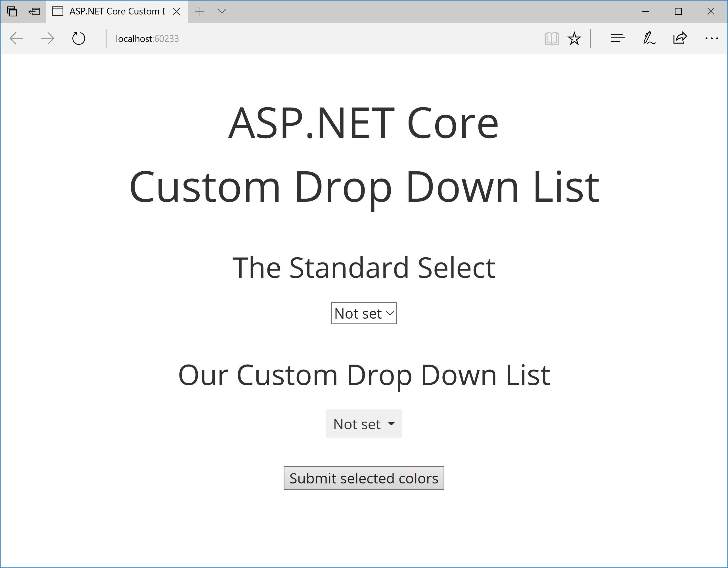Open a new tab with plus

(x=200, y=11)
